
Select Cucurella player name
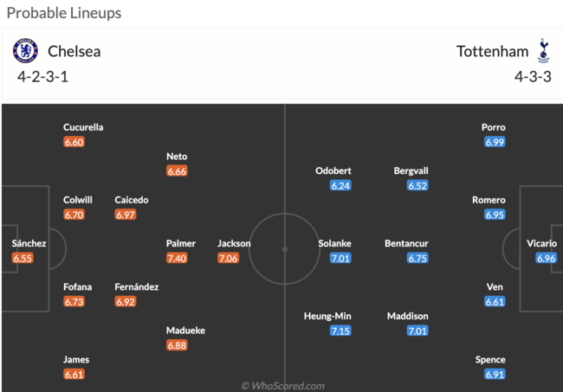(83, 127)
